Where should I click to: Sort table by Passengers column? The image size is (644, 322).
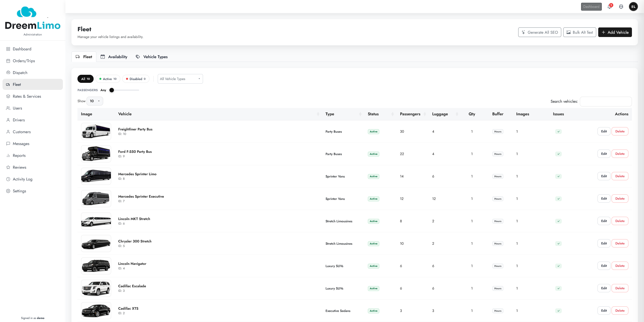click(410, 114)
